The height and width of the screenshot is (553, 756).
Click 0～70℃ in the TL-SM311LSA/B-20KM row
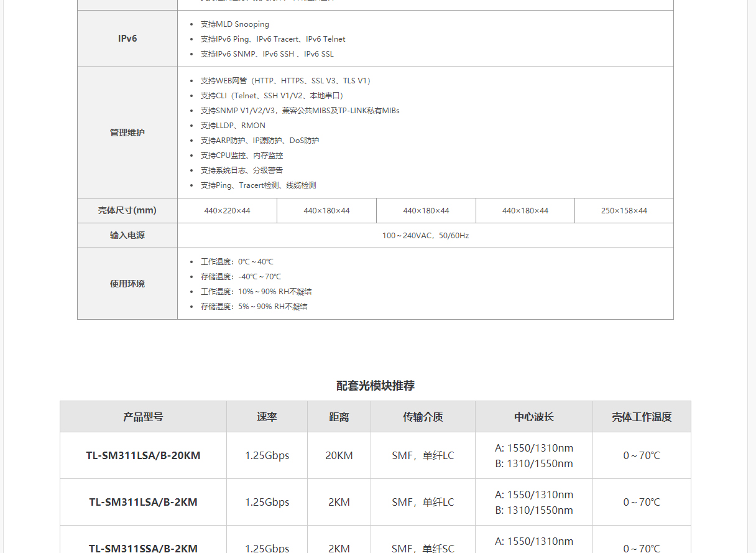[642, 455]
